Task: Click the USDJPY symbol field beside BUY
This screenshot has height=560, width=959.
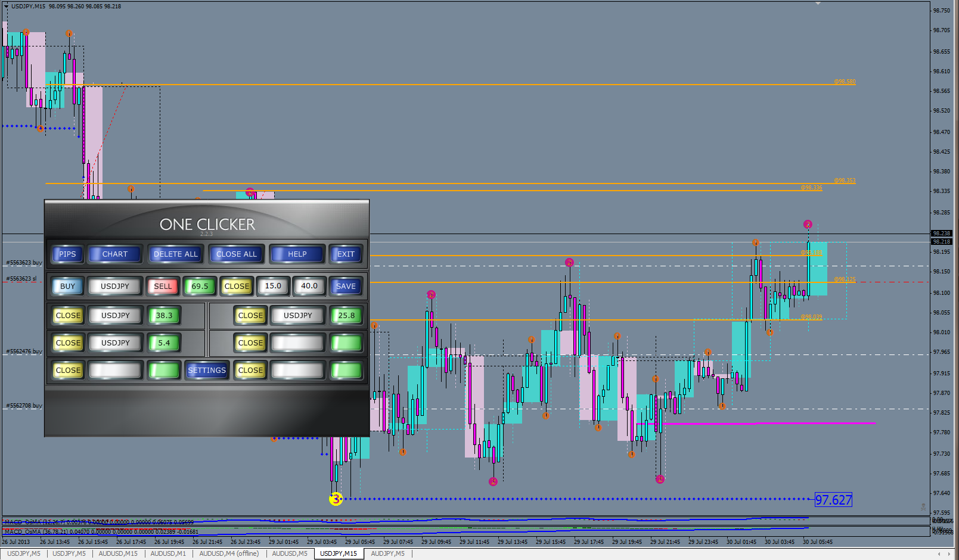Action: point(115,287)
